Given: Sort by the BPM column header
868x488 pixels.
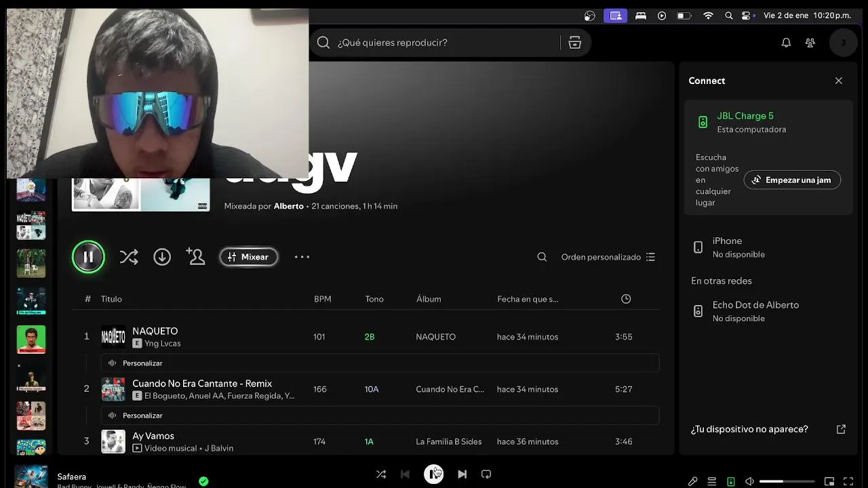Looking at the screenshot, I should click(323, 299).
